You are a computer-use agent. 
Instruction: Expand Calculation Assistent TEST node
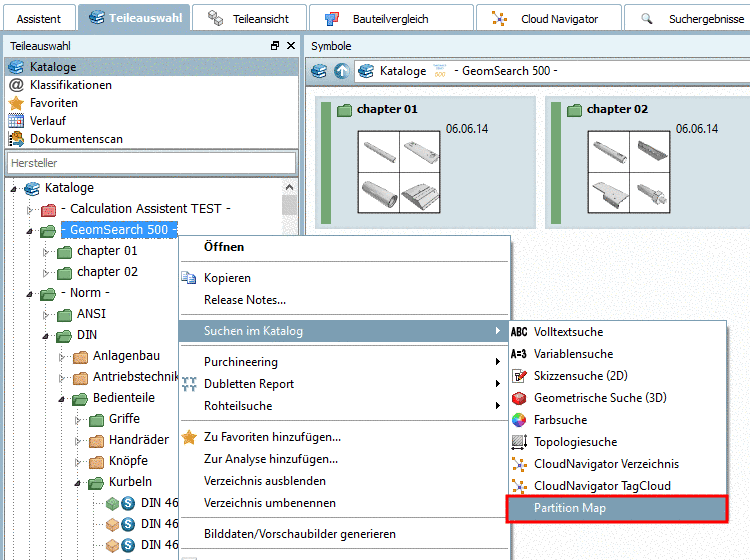[30, 210]
